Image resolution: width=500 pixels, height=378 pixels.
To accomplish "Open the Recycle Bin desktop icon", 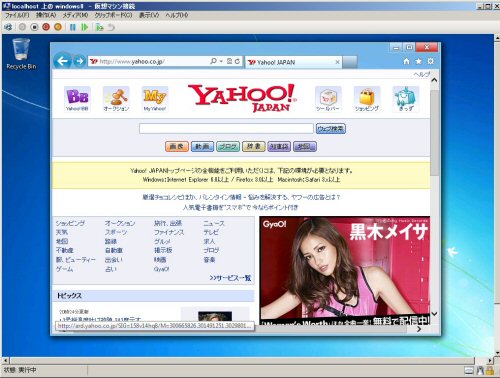I will pos(21,54).
